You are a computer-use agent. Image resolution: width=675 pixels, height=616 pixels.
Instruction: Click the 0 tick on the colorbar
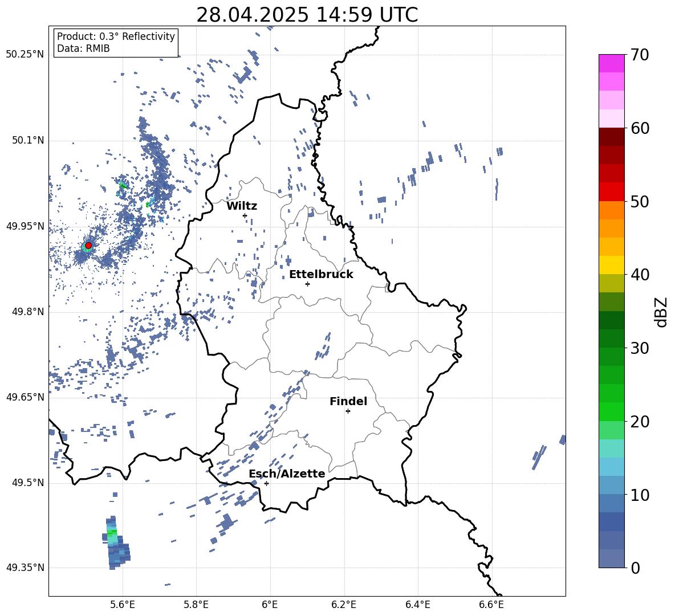click(x=636, y=568)
